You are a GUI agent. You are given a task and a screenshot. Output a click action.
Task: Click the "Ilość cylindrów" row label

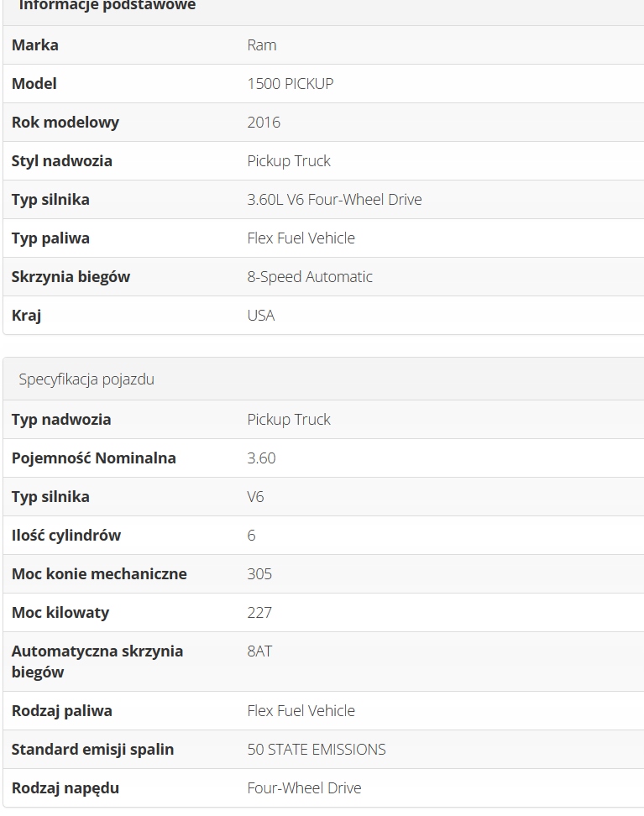(66, 536)
